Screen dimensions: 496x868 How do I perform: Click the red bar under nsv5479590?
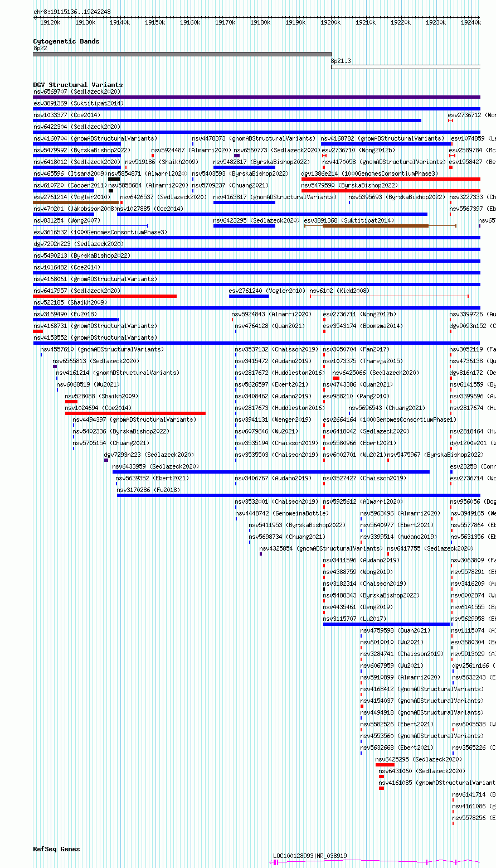(x=391, y=191)
